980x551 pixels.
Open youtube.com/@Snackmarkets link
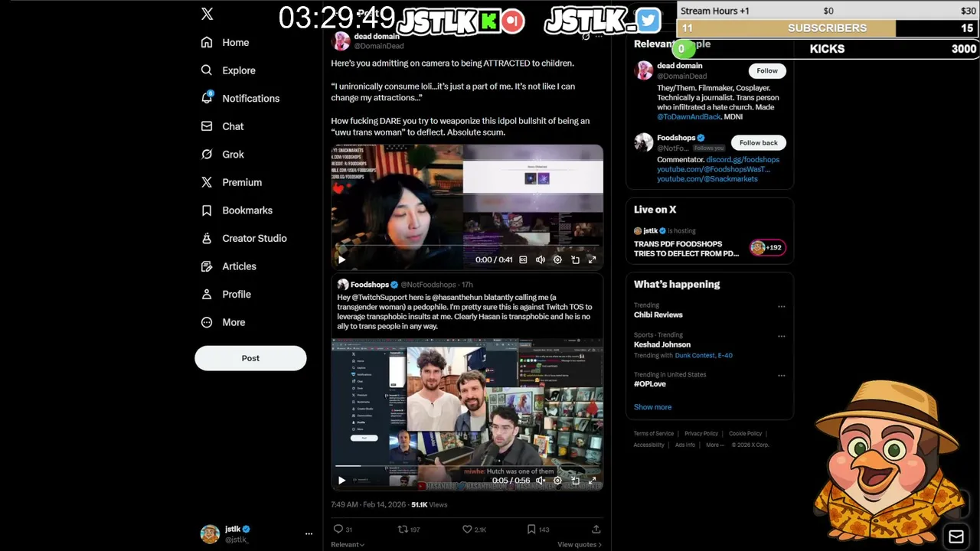click(x=707, y=179)
